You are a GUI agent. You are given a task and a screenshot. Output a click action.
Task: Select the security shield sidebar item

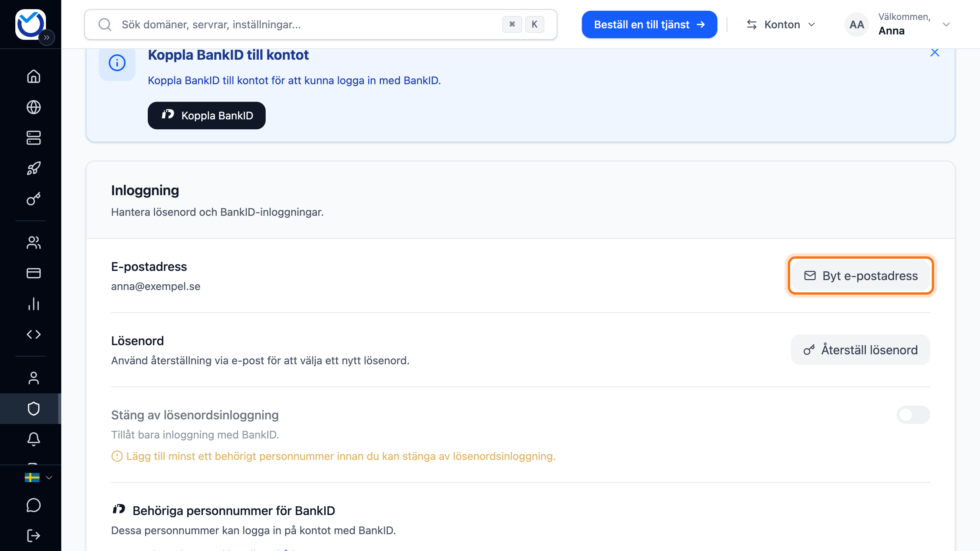[x=34, y=409]
